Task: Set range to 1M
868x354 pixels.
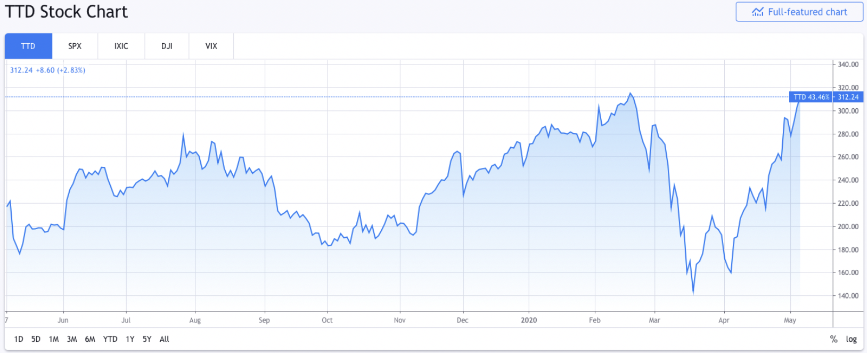Action: pyautogui.click(x=54, y=339)
